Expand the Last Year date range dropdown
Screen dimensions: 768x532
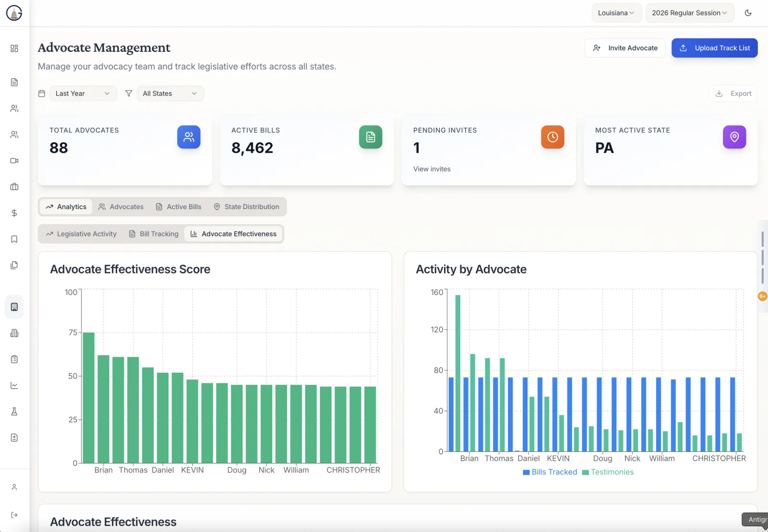point(83,94)
